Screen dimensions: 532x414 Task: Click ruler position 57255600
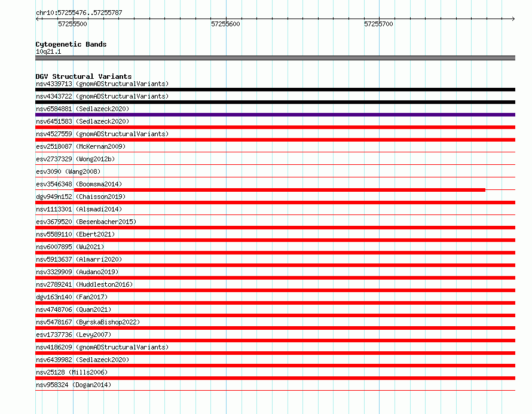225,24
